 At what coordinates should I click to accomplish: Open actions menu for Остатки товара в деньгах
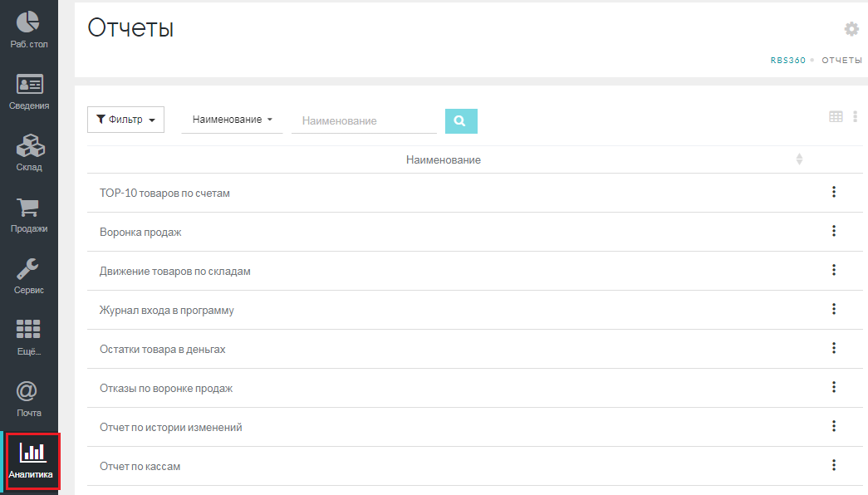pos(833,348)
